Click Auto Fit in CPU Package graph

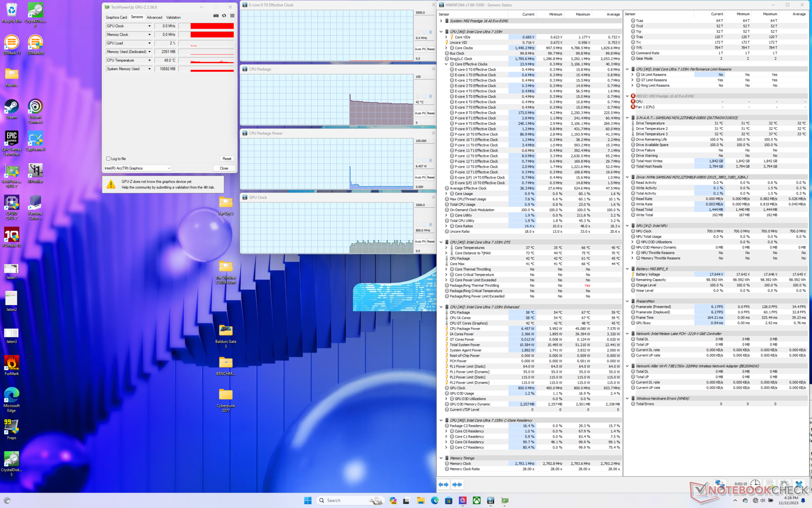click(x=420, y=113)
